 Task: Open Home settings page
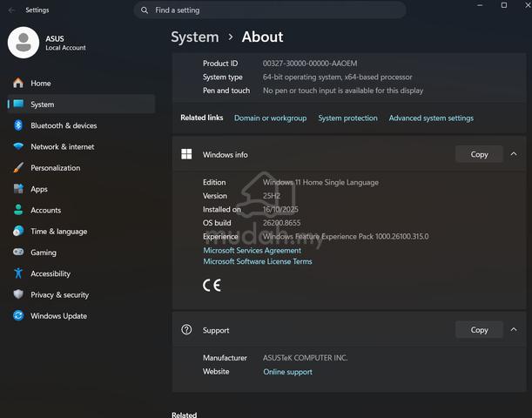click(82, 83)
